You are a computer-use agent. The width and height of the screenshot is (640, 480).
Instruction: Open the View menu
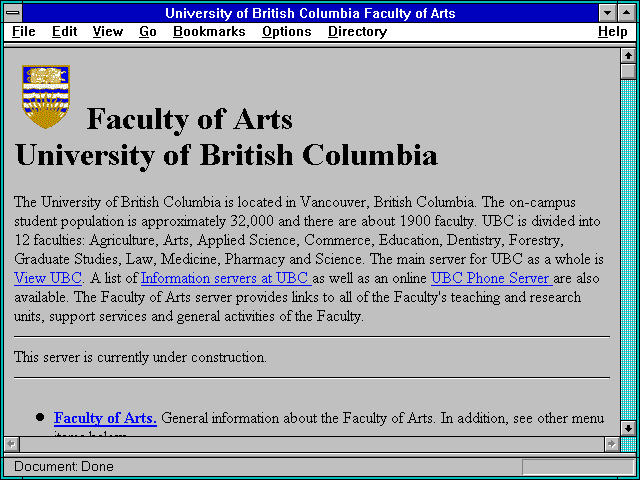pos(107,31)
